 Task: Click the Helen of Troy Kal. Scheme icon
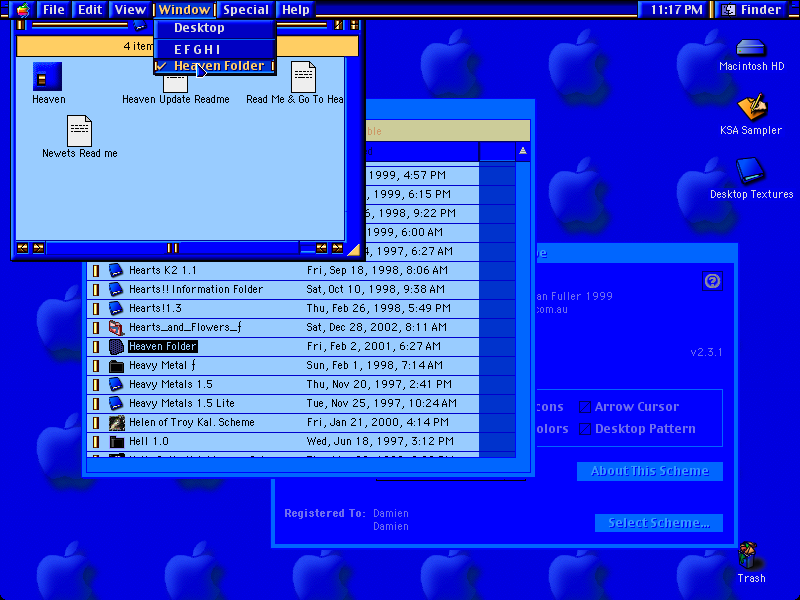(x=116, y=422)
